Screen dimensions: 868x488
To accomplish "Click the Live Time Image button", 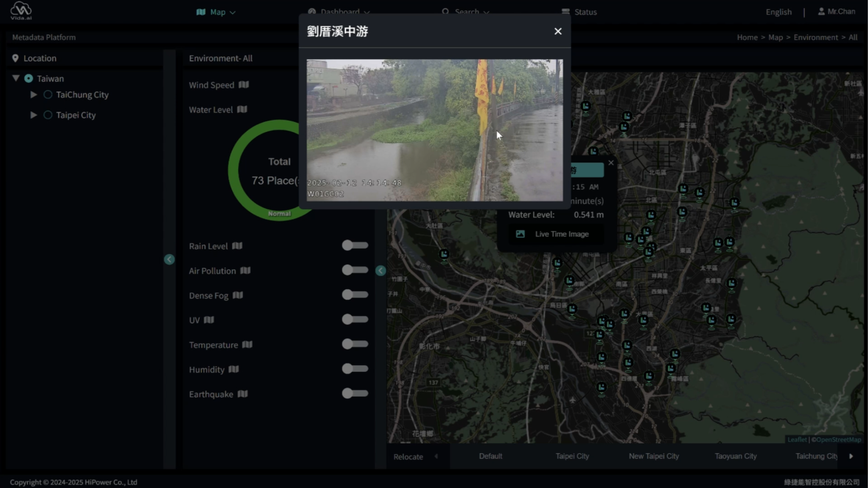I will click(556, 234).
